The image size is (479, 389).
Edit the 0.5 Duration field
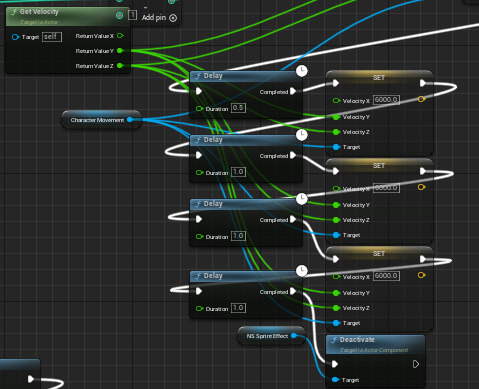238,108
